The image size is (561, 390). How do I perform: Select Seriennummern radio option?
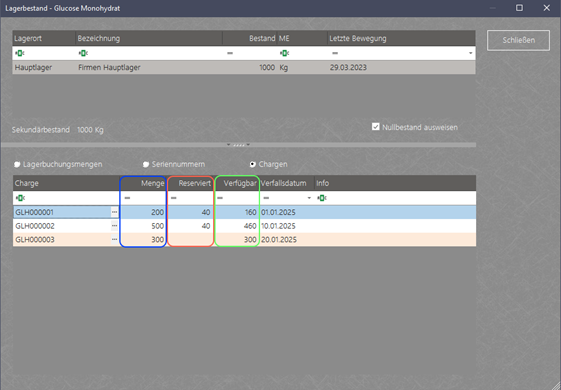click(x=146, y=164)
